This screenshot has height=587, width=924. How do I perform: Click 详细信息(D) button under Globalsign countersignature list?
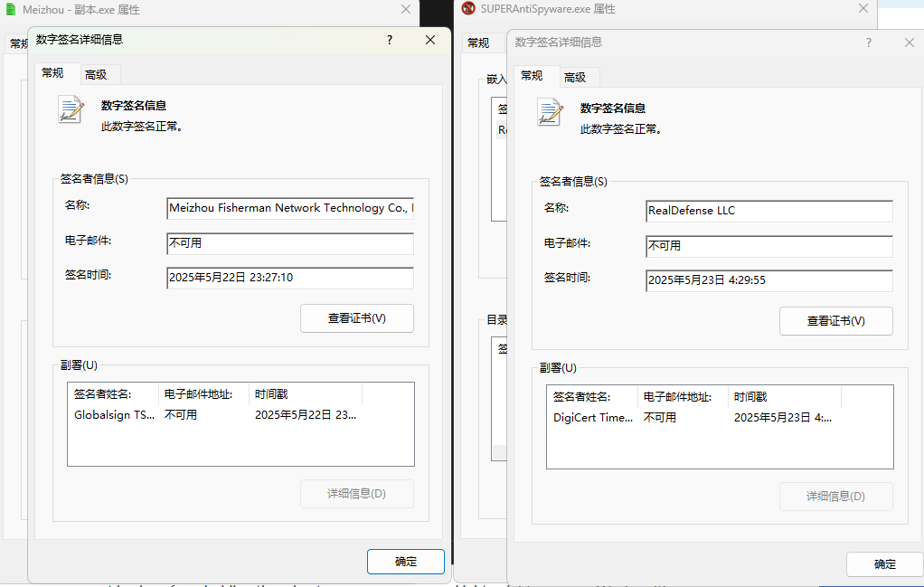[x=357, y=494]
